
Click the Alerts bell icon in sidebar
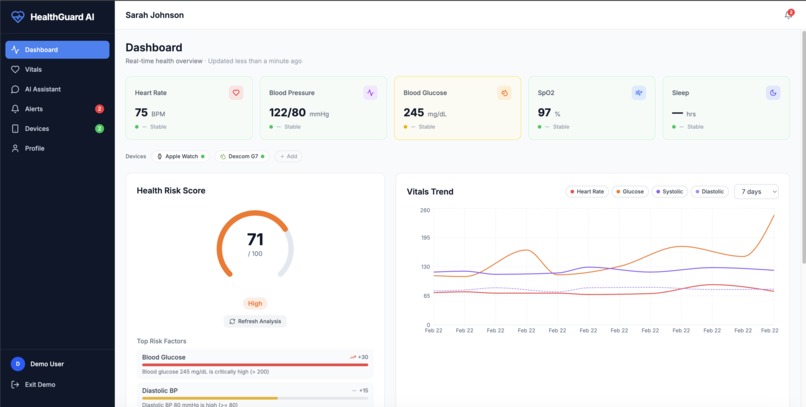click(15, 109)
